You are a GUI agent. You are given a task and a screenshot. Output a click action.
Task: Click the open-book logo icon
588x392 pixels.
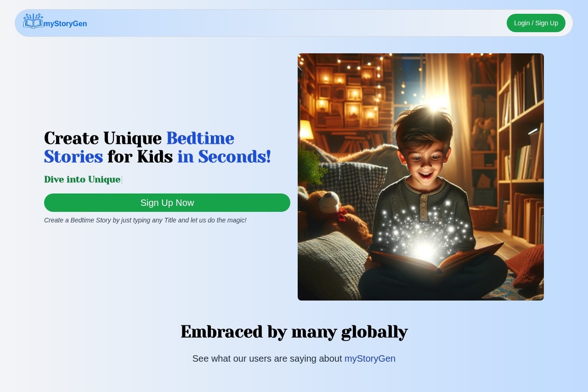pos(33,21)
